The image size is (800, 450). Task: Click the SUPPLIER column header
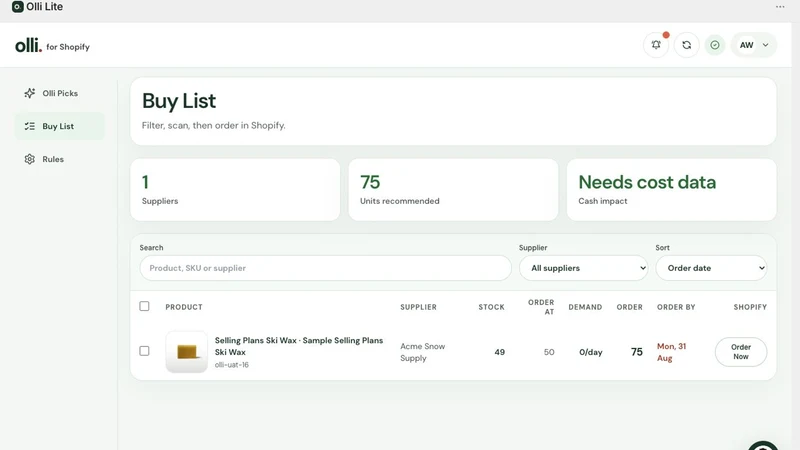[x=418, y=307]
